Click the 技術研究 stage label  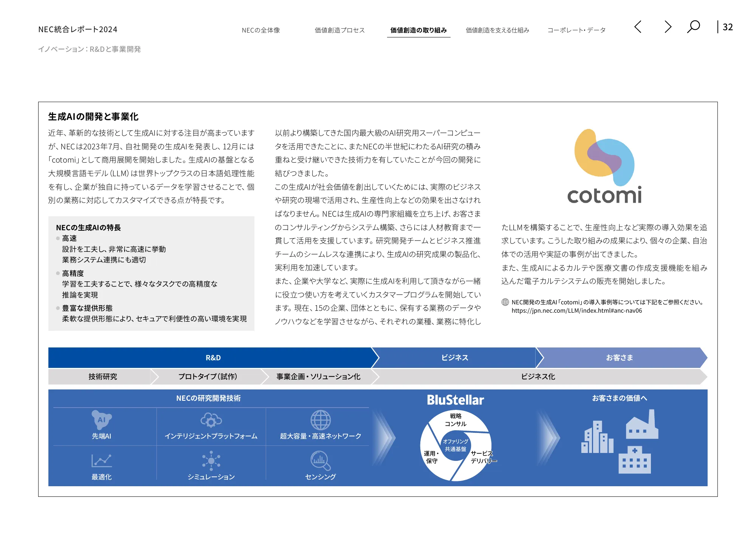click(x=103, y=377)
